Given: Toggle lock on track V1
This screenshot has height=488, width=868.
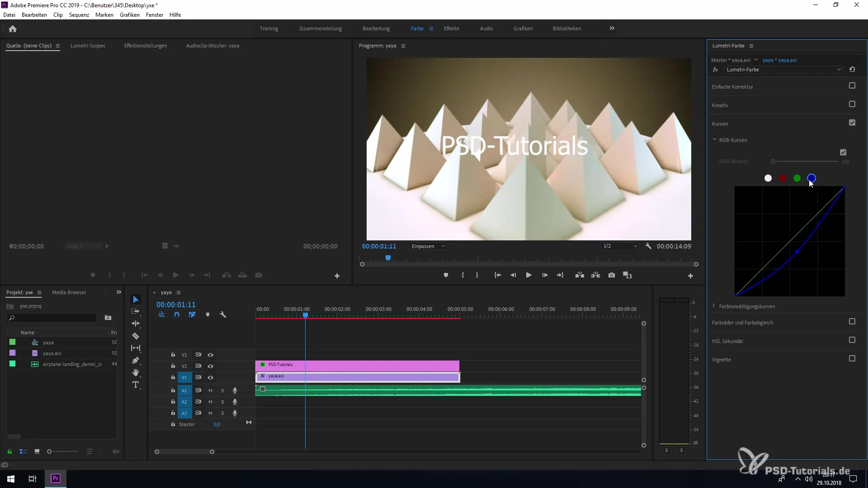Looking at the screenshot, I should [173, 377].
